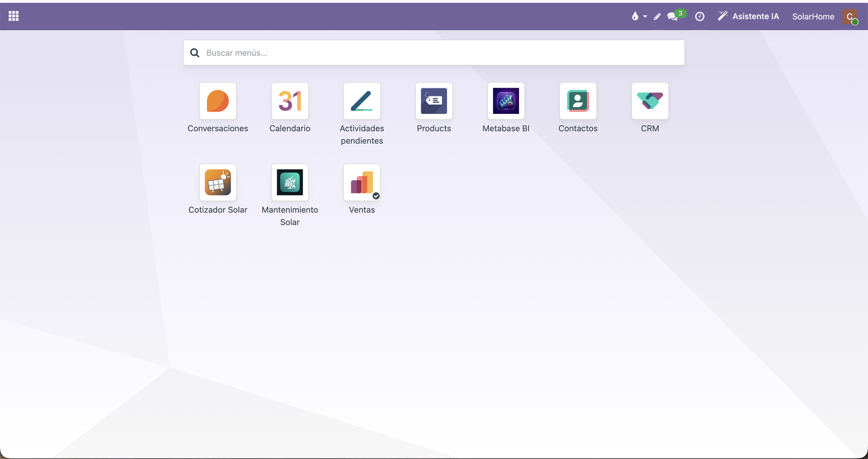Open the Cotizador Solar app
Viewport: 868px width, 459px height.
[x=217, y=182]
